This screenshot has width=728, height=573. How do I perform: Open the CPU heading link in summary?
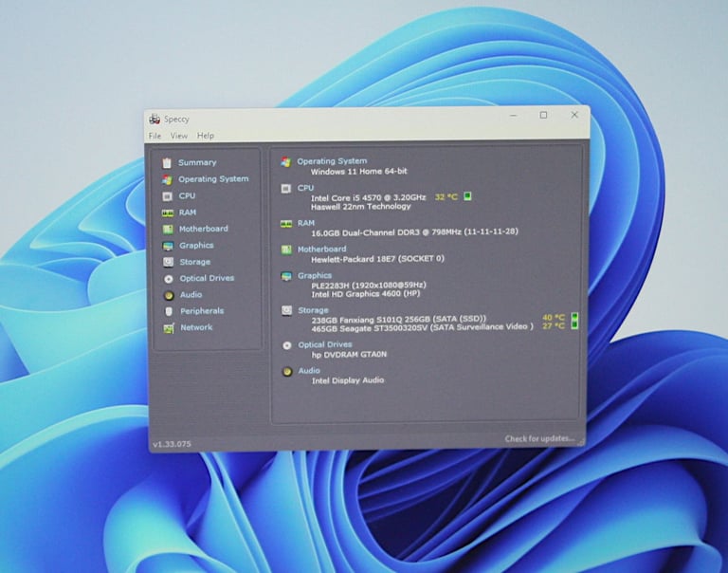(305, 188)
